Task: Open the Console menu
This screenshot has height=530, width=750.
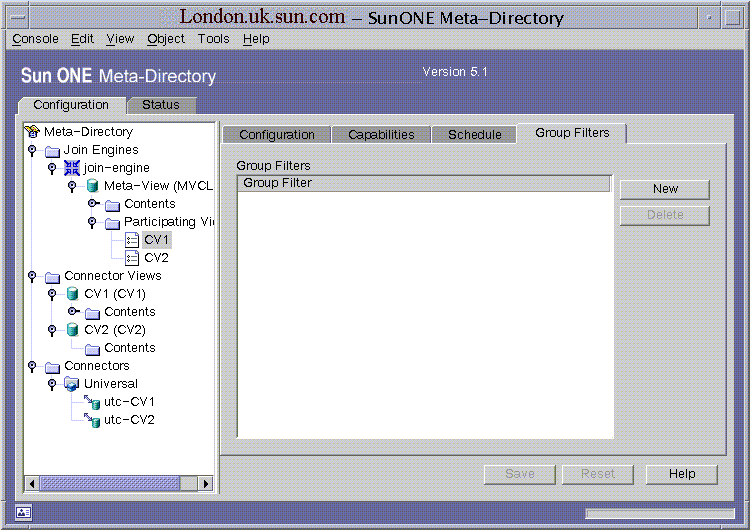Action: [x=35, y=39]
